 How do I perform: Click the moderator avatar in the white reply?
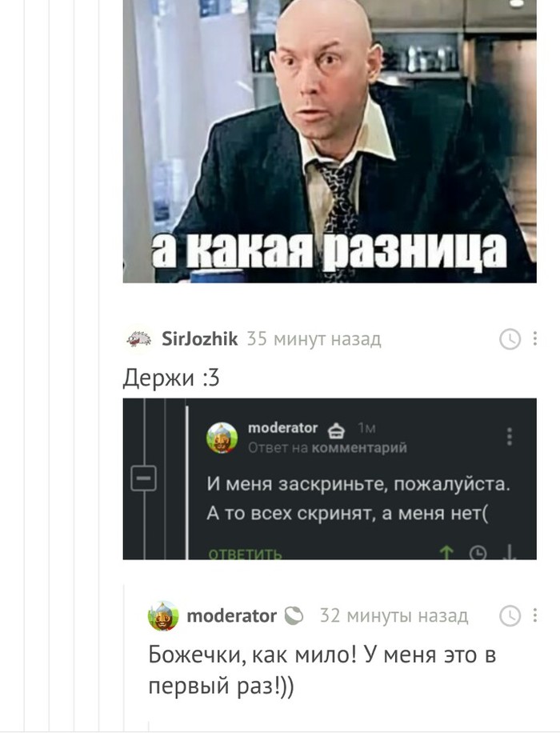163,615
